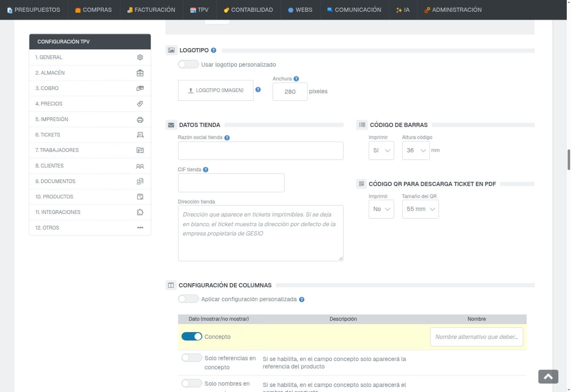Viewport: 571px width, 392px height.
Task: Click help icon right of the LOGOTIPO (IMAGEN) button
Action: (258, 89)
